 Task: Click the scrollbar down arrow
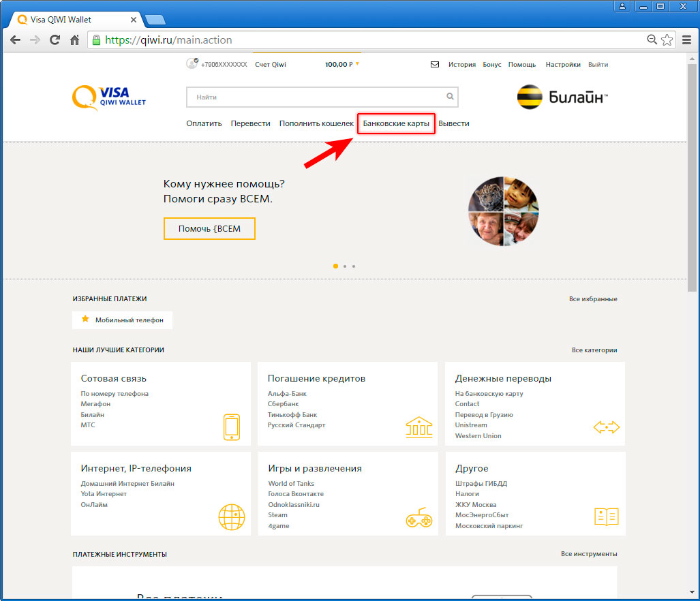[692, 591]
